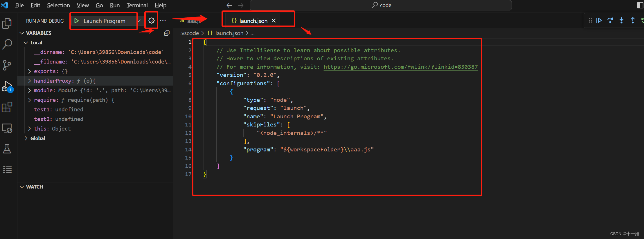Continue debugging from the debug toolbar
644x239 pixels.
point(599,20)
